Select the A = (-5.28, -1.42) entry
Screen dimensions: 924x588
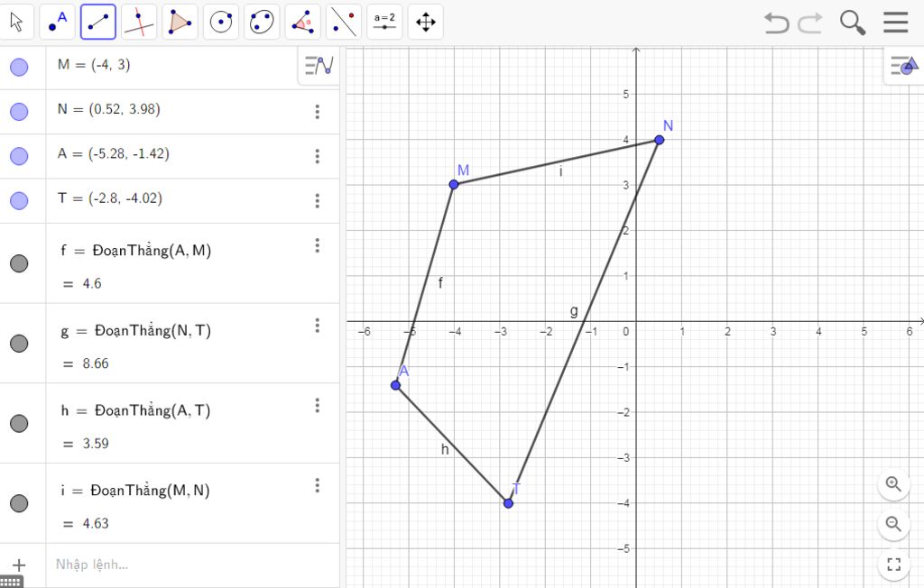pyautogui.click(x=113, y=154)
